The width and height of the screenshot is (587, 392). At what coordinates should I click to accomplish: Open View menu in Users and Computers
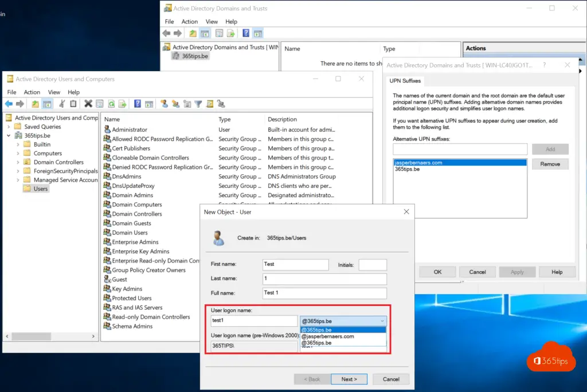pos(54,92)
